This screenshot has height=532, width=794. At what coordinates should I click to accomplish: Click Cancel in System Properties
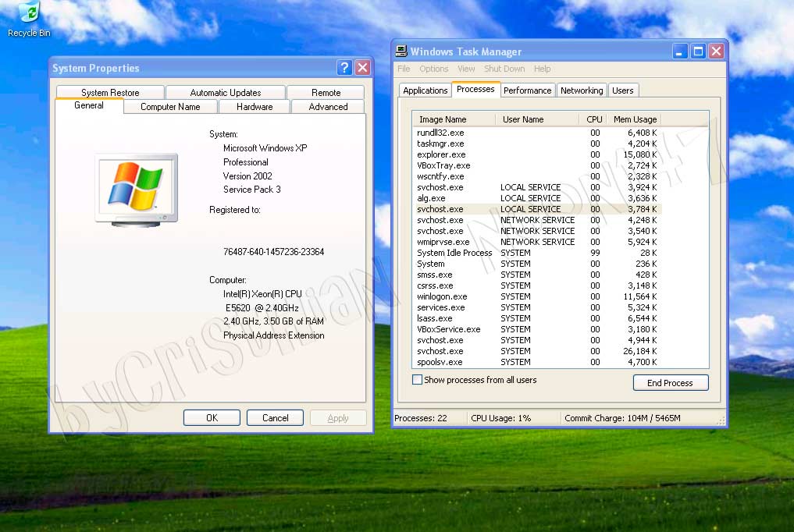pos(275,417)
